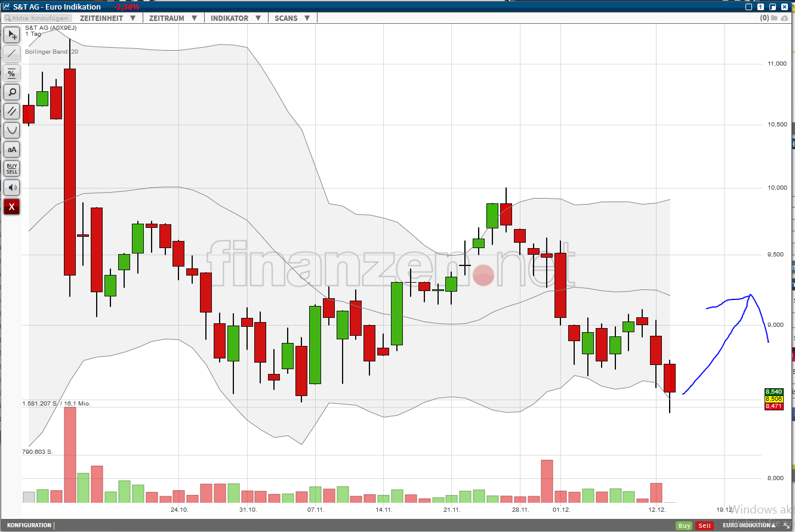Open the percent measurement tool
Viewport: 795px width, 532px height.
[x=11, y=73]
